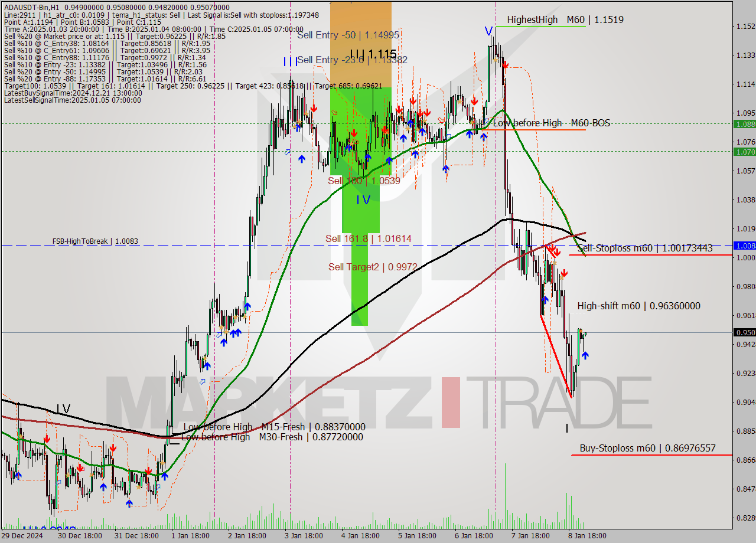Click the 'Low before High M60-BOS' label
756x543 pixels.
tap(552, 123)
